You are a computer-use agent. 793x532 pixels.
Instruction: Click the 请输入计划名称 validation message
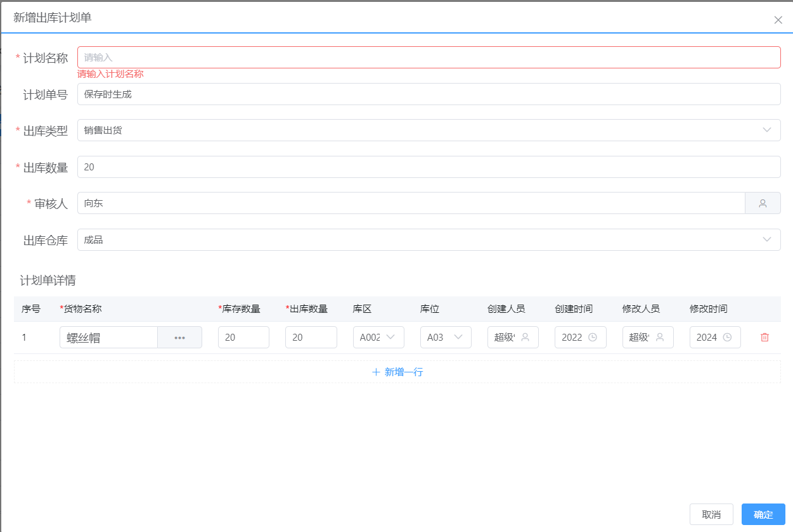110,74
